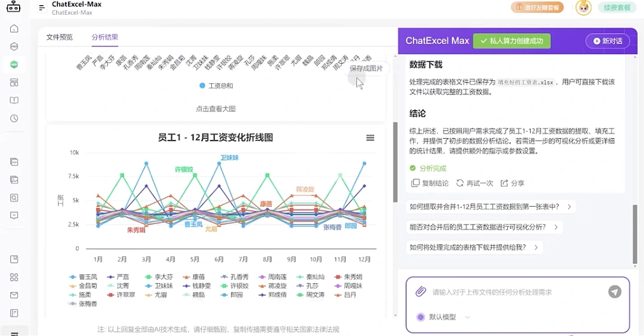Toggle 孔香秀 legend series
The height and width of the screenshot is (336, 644).
(235, 277)
